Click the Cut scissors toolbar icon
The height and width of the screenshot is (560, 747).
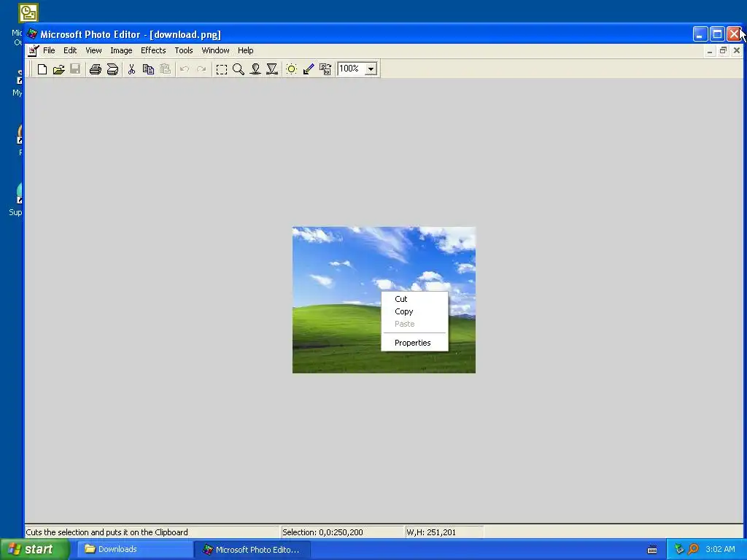click(x=131, y=69)
